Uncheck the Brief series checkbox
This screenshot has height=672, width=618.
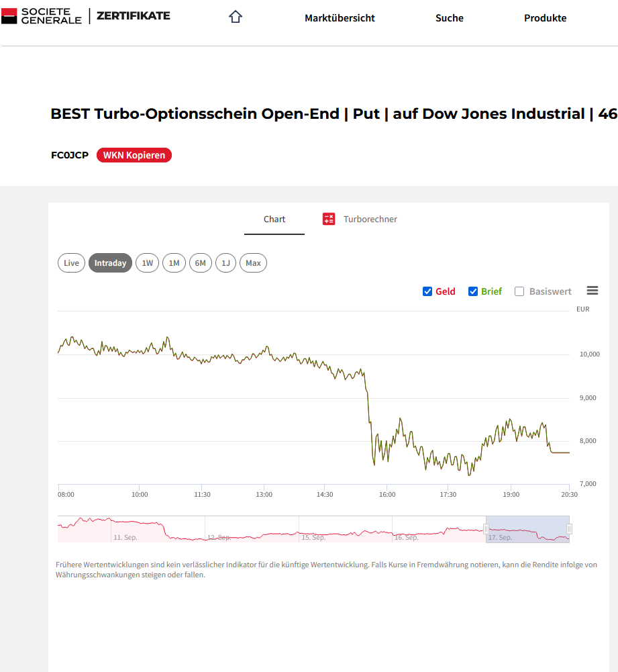pos(473,291)
